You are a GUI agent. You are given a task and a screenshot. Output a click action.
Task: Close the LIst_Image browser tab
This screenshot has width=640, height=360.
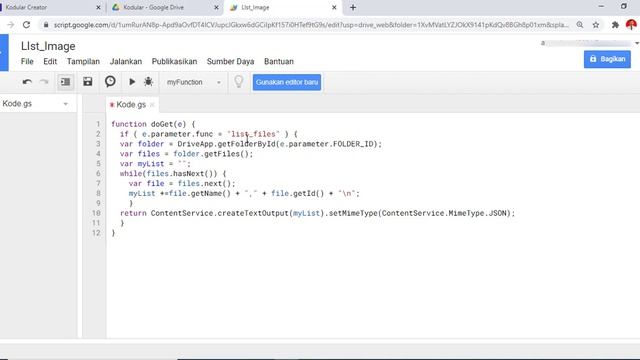[334, 7]
